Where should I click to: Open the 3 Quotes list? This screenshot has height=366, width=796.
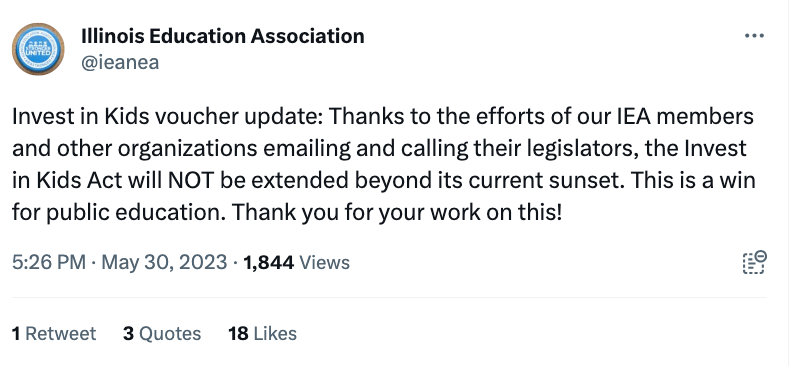pyautogui.click(x=162, y=334)
